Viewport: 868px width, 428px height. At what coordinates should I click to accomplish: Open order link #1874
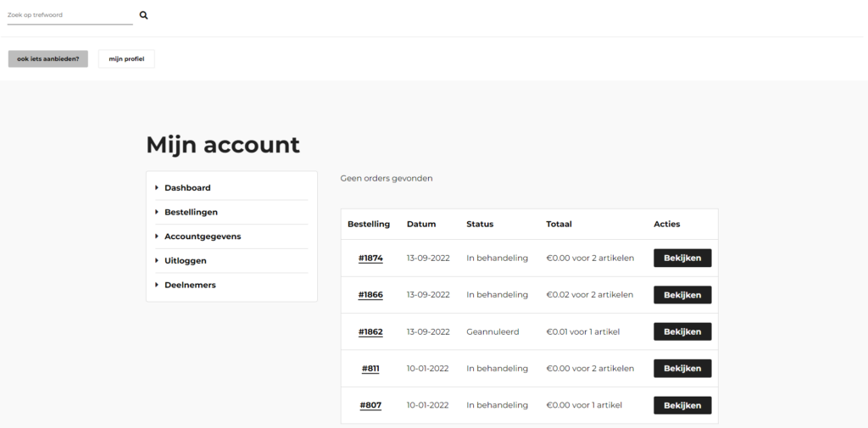pyautogui.click(x=370, y=258)
